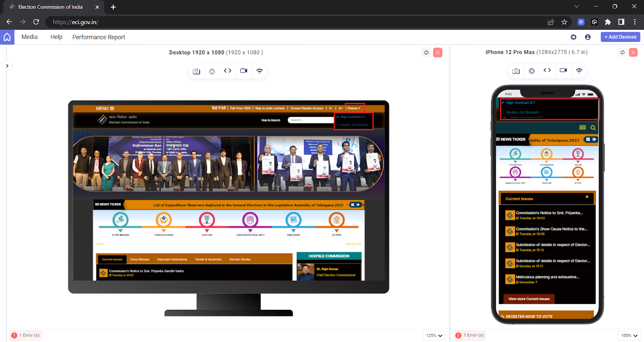The image size is (644, 342).
Task: Open the 125% zoom dropdown
Action: coord(434,336)
